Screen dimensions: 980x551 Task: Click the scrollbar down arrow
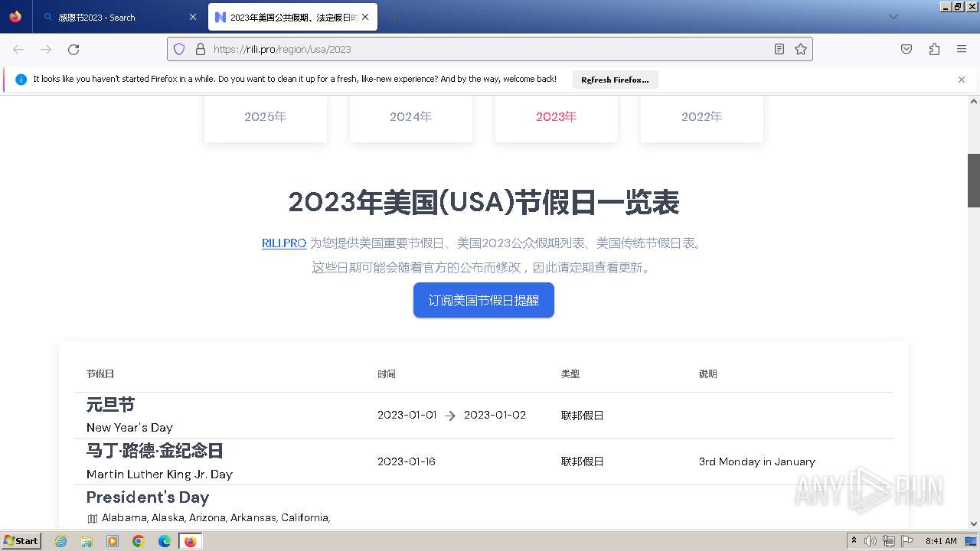pos(974,524)
